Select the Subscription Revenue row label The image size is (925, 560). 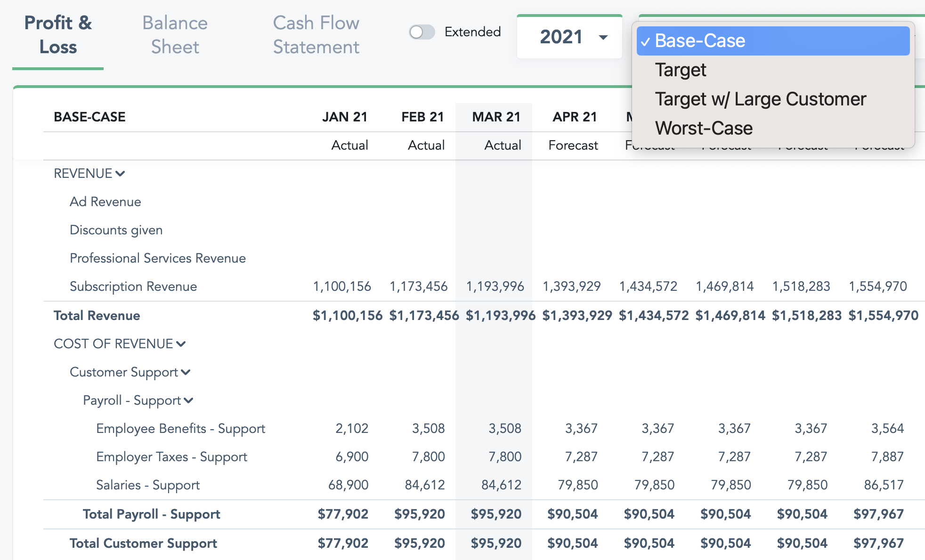(x=133, y=287)
